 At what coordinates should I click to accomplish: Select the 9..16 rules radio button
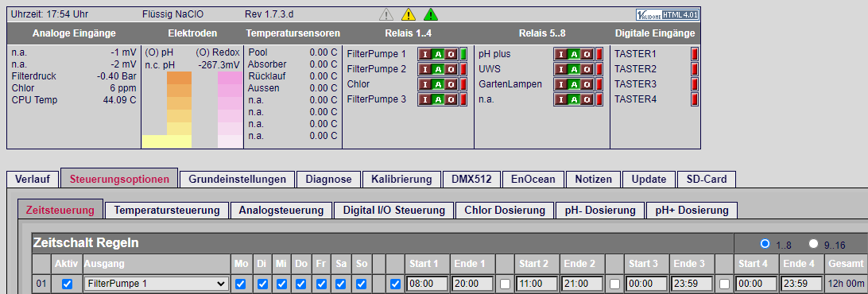pyautogui.click(x=813, y=243)
